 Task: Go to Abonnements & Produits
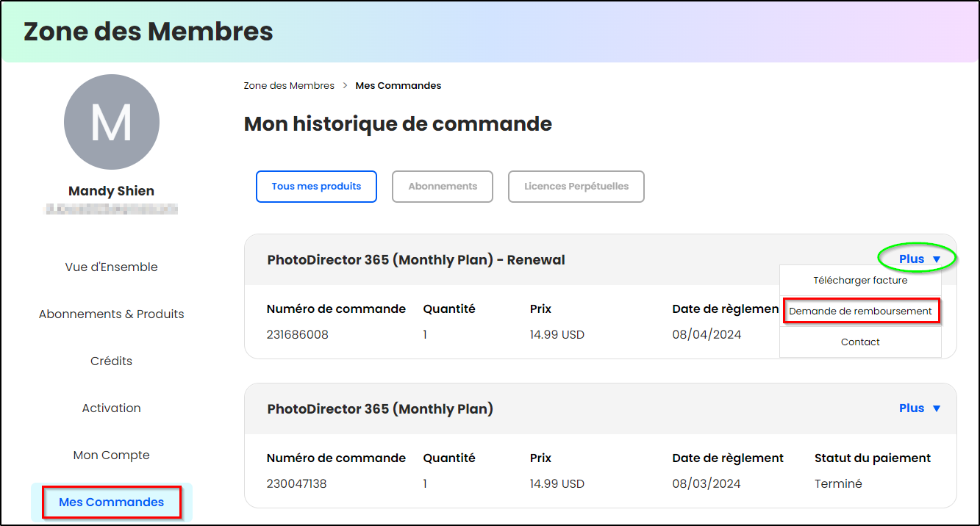pos(112,314)
